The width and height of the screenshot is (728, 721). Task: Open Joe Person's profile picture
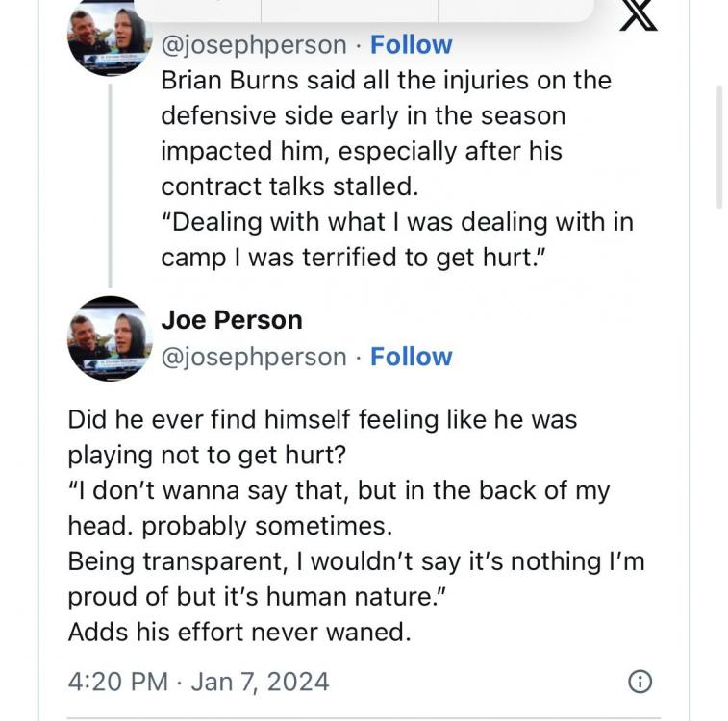(x=110, y=337)
